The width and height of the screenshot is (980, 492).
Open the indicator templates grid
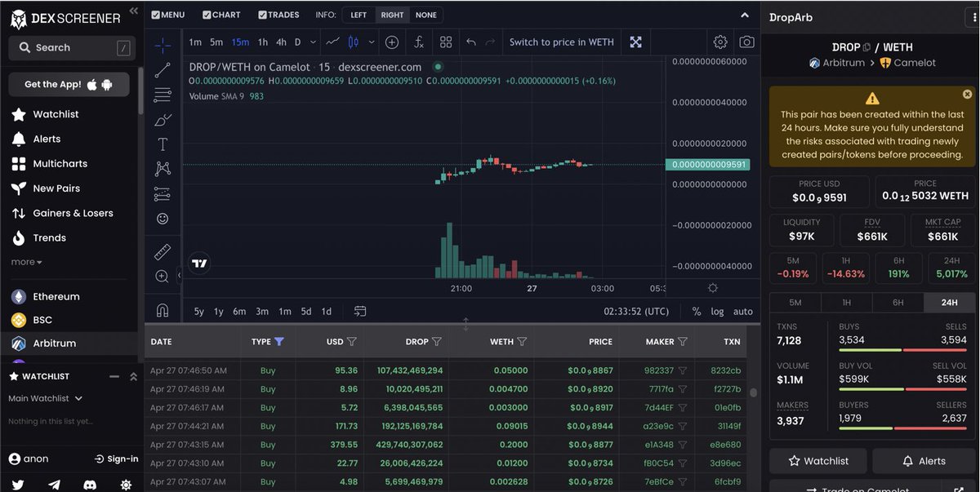(446, 42)
